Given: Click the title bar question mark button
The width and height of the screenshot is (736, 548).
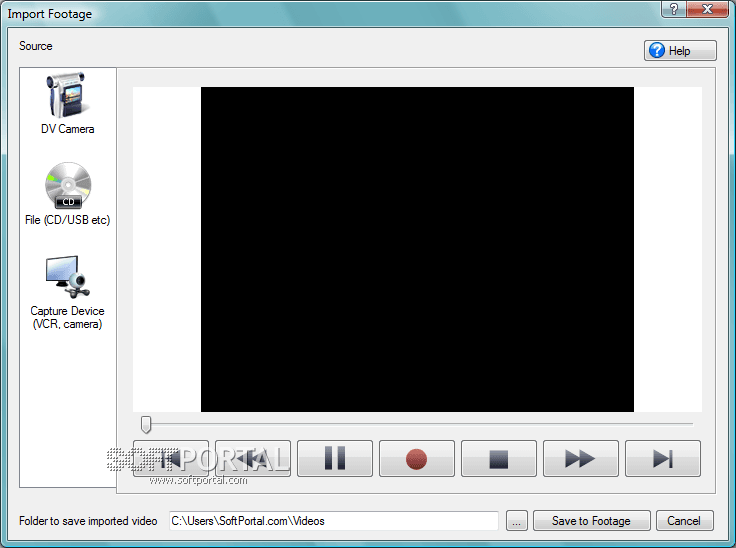Looking at the screenshot, I should [x=674, y=9].
